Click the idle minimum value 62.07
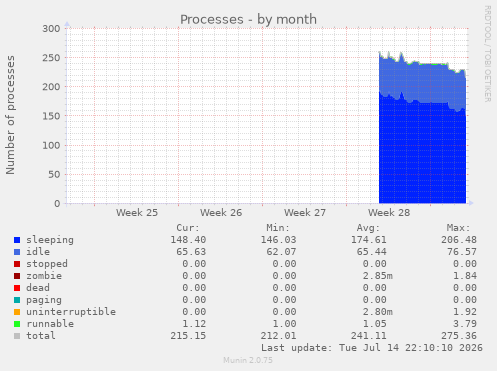The height and width of the screenshot is (371, 497). pyautogui.click(x=281, y=252)
